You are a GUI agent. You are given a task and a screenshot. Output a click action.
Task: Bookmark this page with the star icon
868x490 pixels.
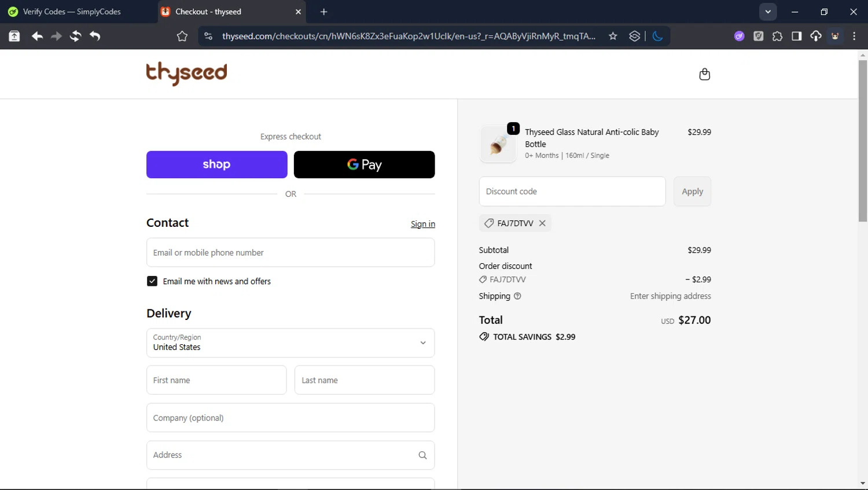(613, 36)
